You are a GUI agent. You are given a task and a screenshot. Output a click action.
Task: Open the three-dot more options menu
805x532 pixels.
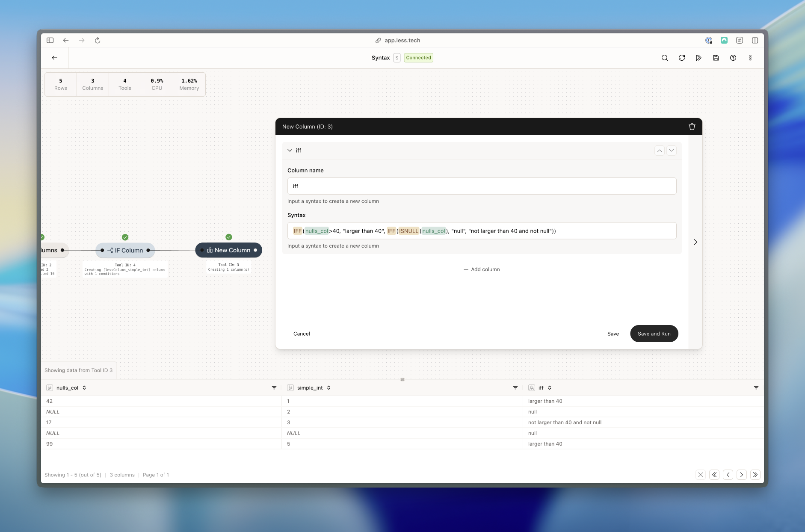click(750, 58)
